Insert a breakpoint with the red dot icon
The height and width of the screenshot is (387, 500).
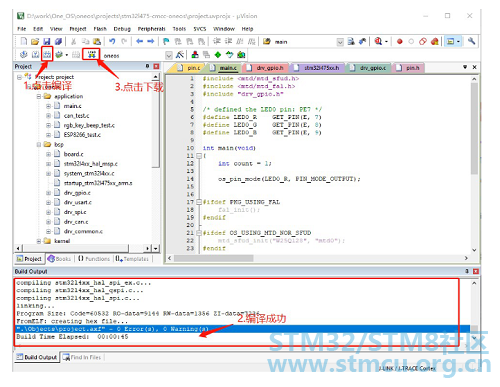[400, 41]
